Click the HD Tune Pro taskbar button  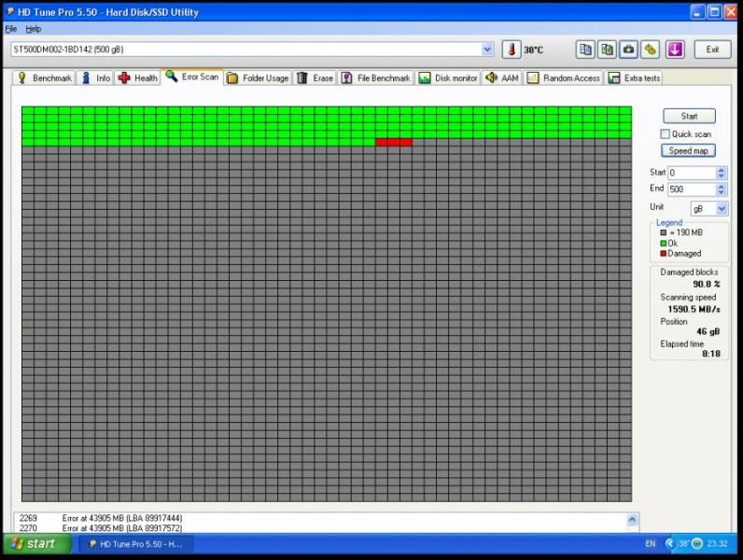pos(135,544)
